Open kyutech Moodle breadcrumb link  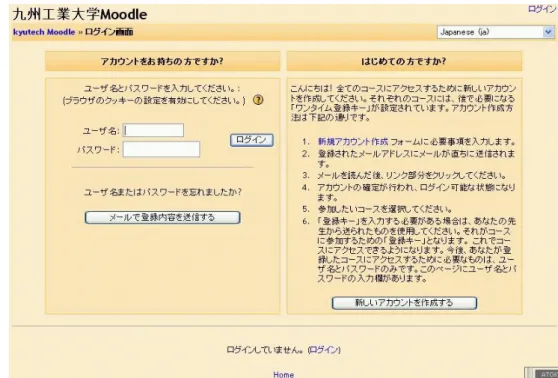44,32
